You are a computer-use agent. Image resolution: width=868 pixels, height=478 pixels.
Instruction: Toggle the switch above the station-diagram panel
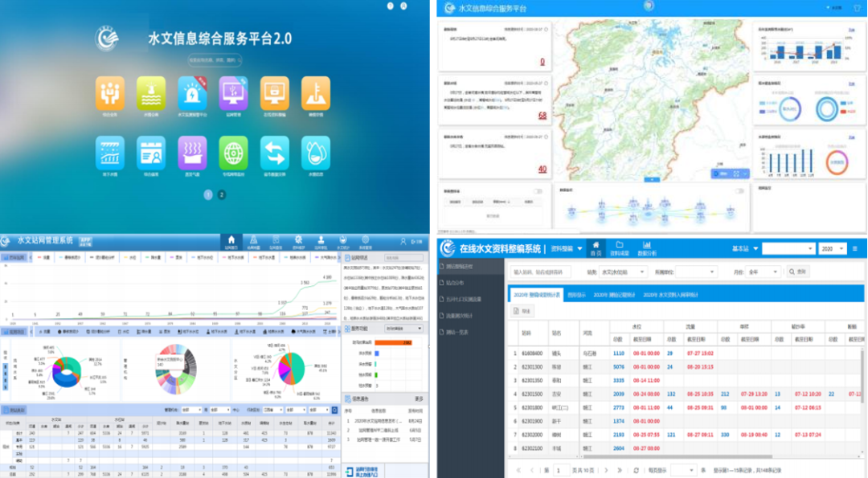click(739, 191)
